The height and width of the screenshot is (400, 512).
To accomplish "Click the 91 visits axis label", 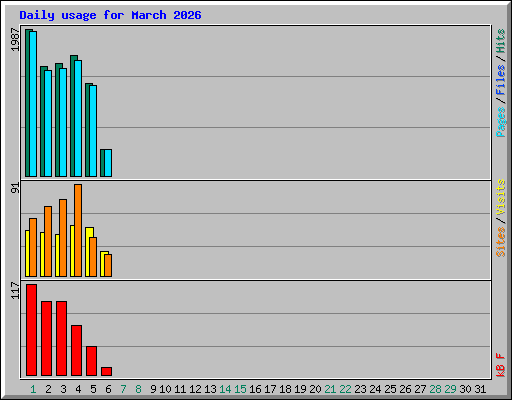I will coord(15,188).
